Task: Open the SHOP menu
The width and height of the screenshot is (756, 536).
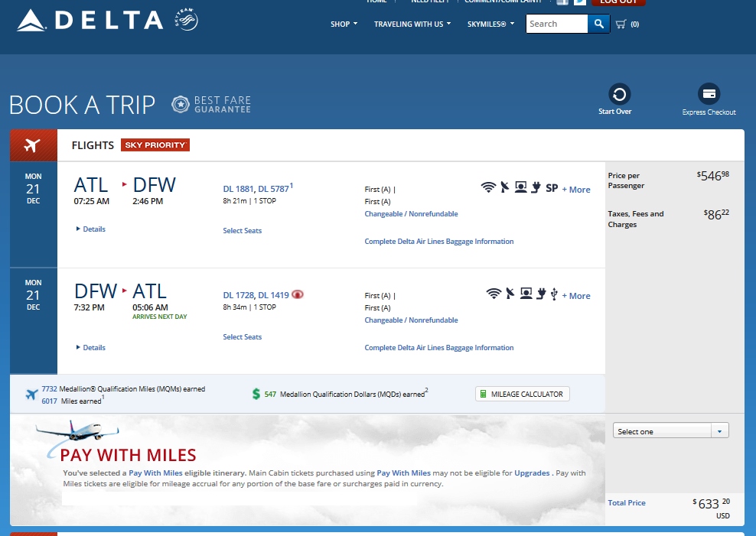Action: pos(344,24)
